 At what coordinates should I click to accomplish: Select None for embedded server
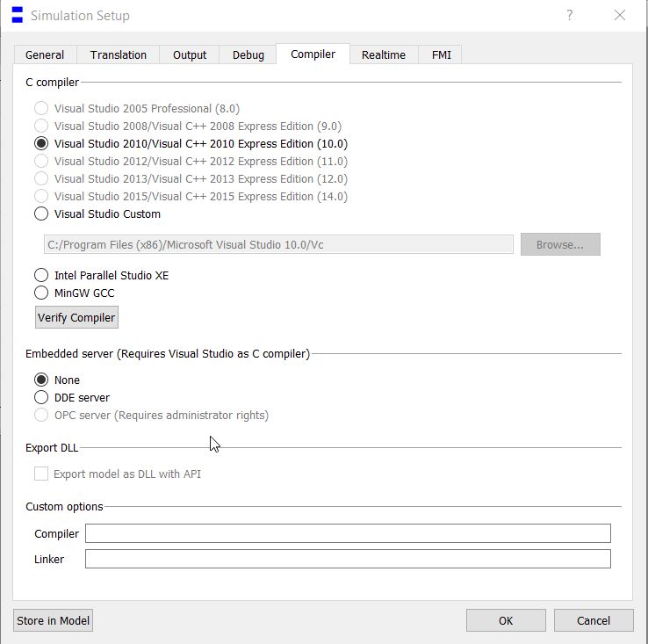57,380
